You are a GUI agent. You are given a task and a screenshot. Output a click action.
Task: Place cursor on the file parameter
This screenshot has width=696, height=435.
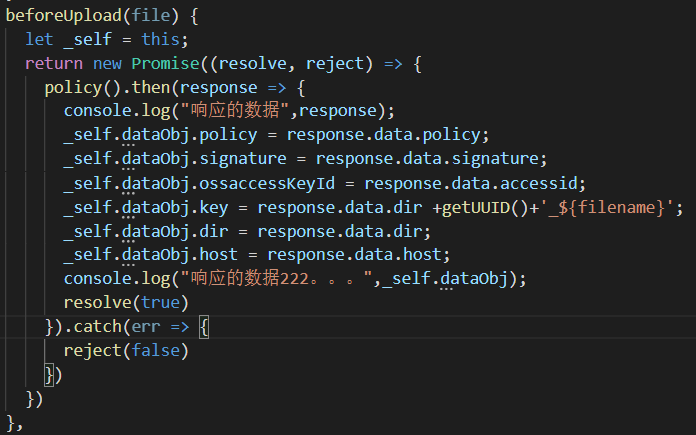coord(151,16)
